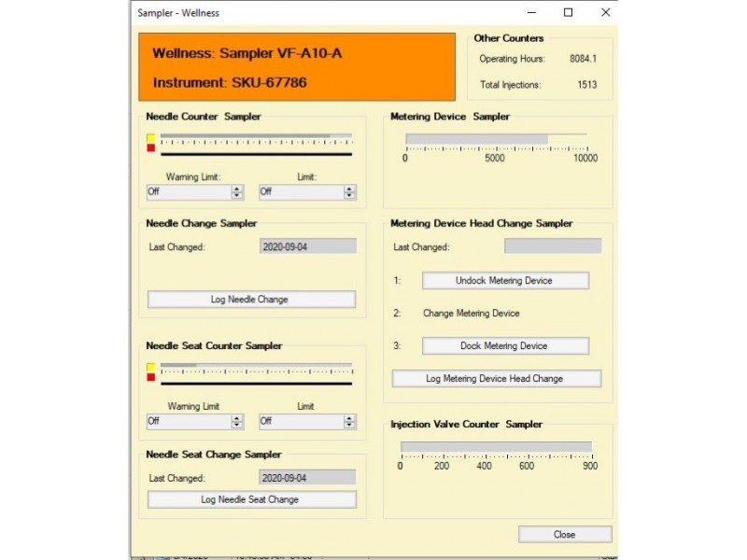
Task: Click Needle Seat Counter red limit indicator
Action: click(151, 378)
